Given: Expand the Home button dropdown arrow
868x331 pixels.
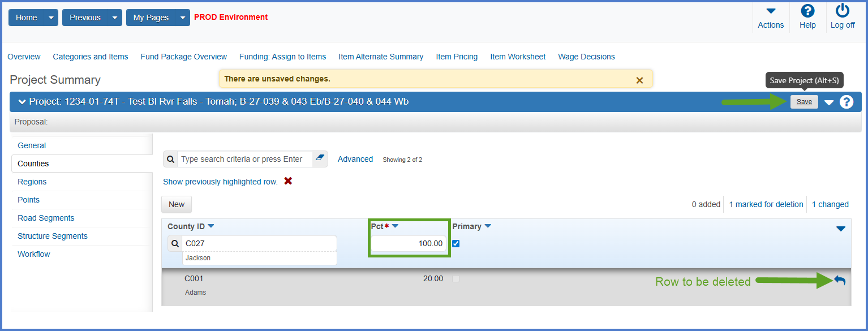Looking at the screenshot, I should pos(51,18).
